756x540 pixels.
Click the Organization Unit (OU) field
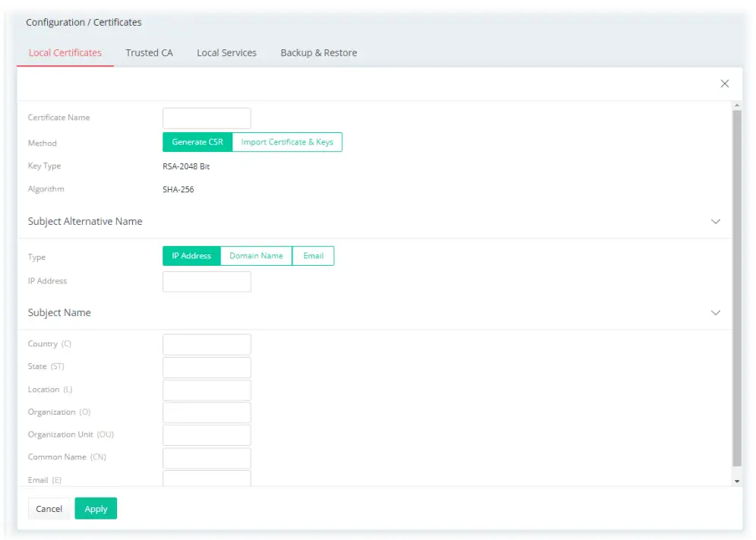207,434
